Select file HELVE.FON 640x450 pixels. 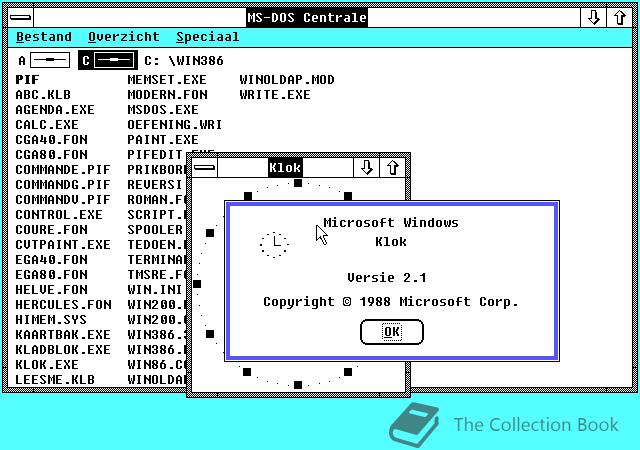pos(51,290)
